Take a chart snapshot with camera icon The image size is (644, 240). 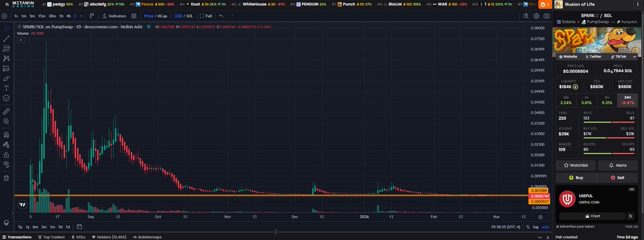546,16
